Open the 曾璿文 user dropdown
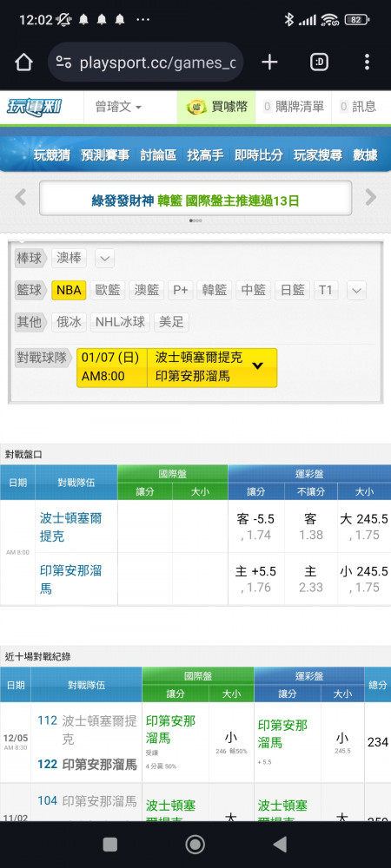391x868 pixels. click(118, 107)
